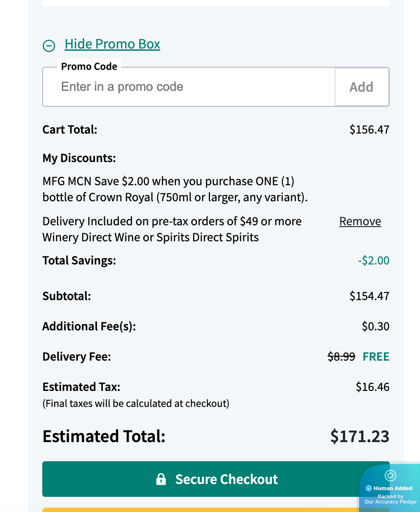Screen dimensions: 420x512
Task: Click the green FREE delivery label
Action: (376, 357)
